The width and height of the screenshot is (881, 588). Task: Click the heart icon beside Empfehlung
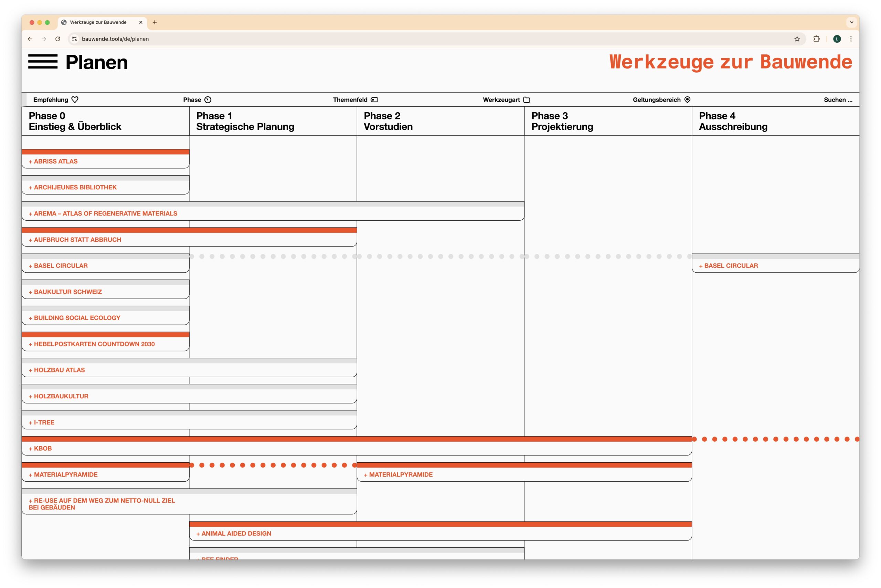pyautogui.click(x=75, y=100)
